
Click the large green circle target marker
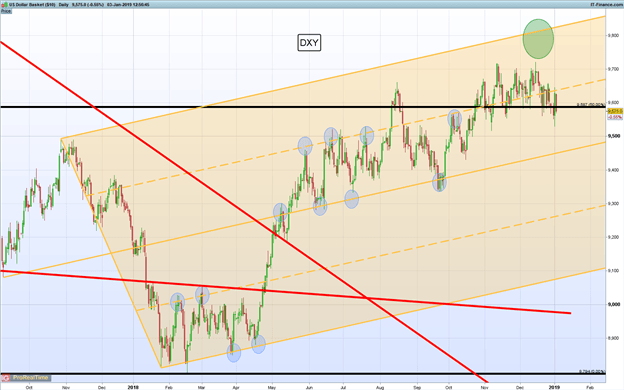tap(538, 39)
